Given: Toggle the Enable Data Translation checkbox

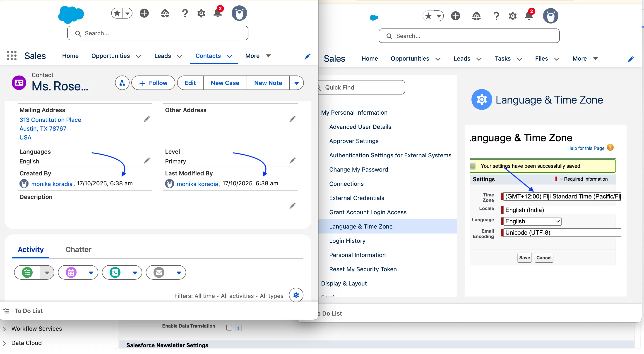Looking at the screenshot, I should pos(229,328).
